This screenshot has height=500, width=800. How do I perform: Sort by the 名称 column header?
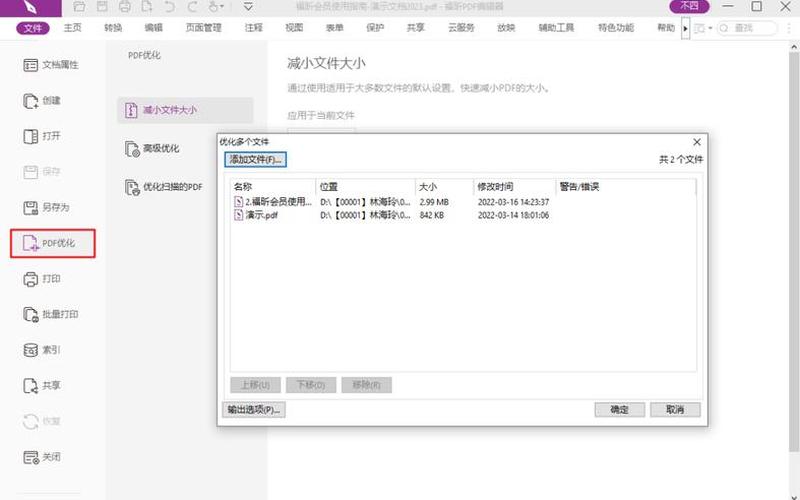click(273, 187)
